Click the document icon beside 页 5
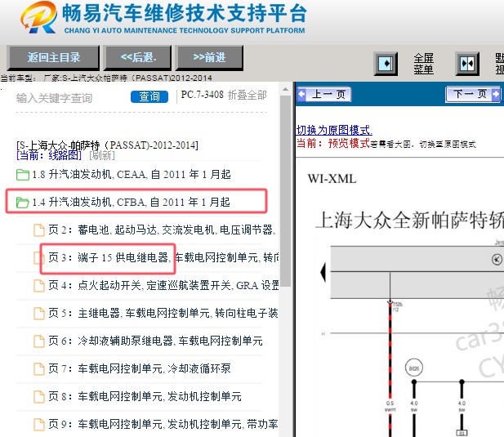Screen dimensions: 504x437 point(39,314)
